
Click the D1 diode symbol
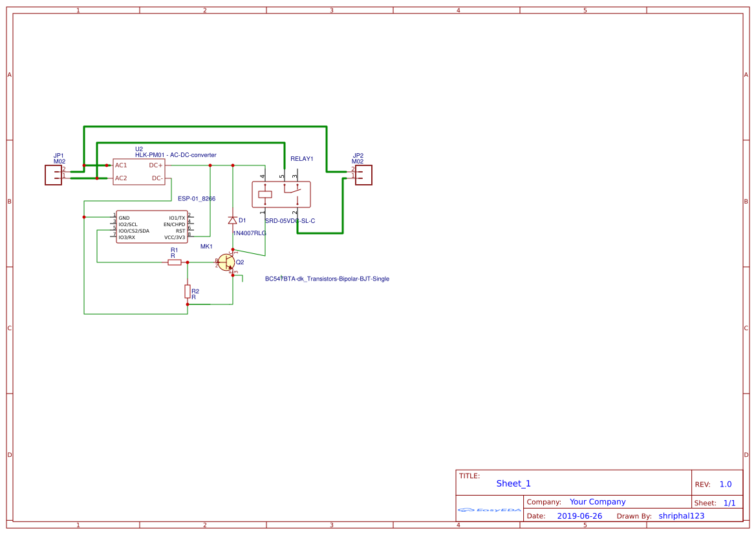tap(233, 220)
